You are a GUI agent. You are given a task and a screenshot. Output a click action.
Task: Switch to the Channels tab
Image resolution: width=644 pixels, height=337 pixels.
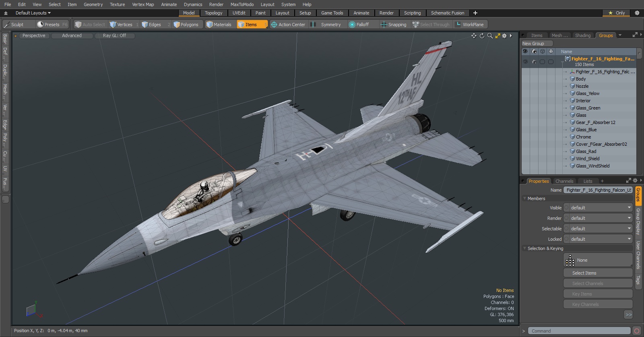564,181
